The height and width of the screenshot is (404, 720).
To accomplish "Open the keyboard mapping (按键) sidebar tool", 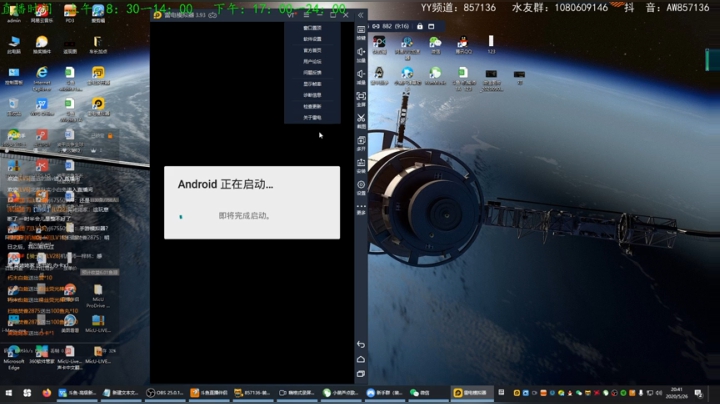I will 361,32.
